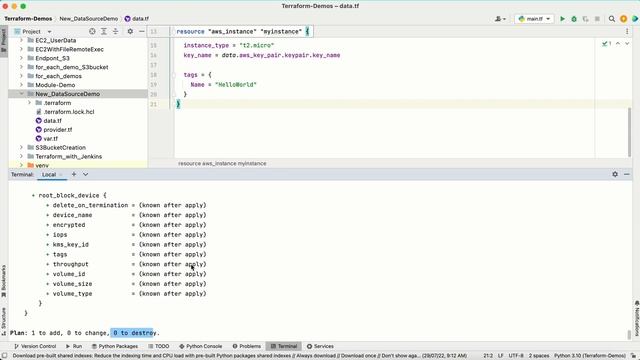Expand the for_each_demos folder
The height and width of the screenshot is (360, 640).
(21, 76)
